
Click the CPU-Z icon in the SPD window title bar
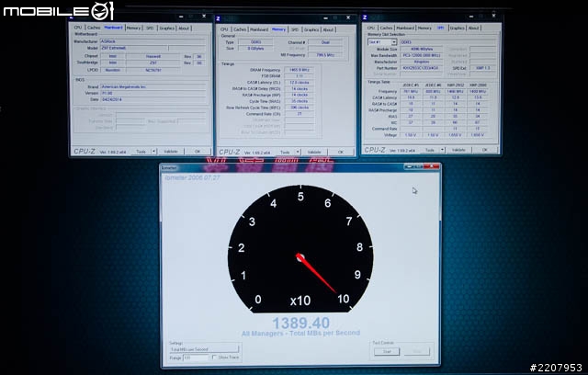click(365, 17)
